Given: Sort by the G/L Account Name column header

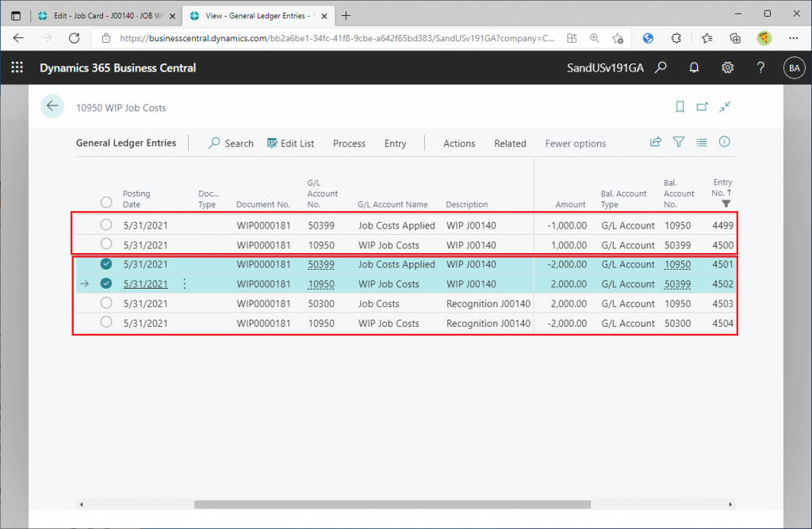Looking at the screenshot, I should pyautogui.click(x=393, y=204).
